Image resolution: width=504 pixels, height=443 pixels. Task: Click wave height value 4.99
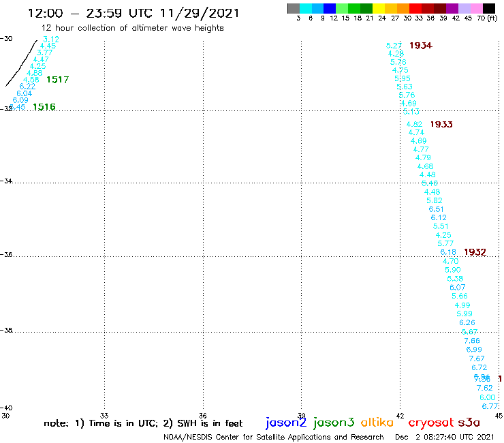(x=462, y=305)
